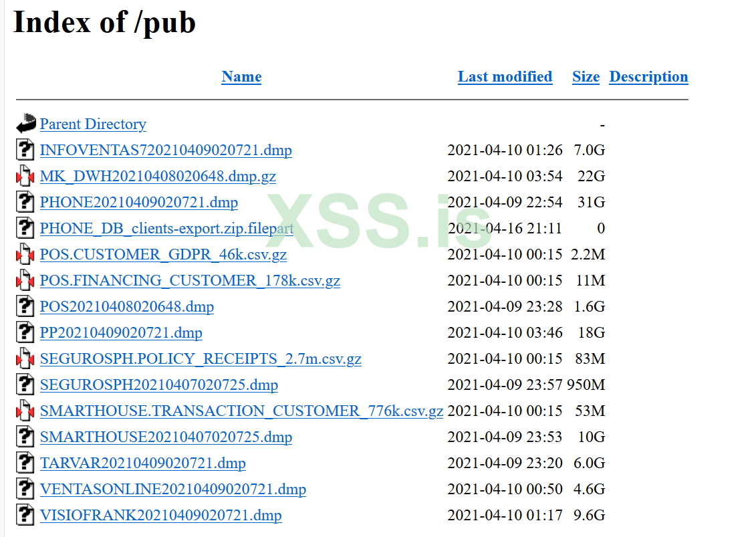Click unknown-file icon beside INFOVENTAS720210409020721.dmp
This screenshot has width=756, height=537.
25,149
